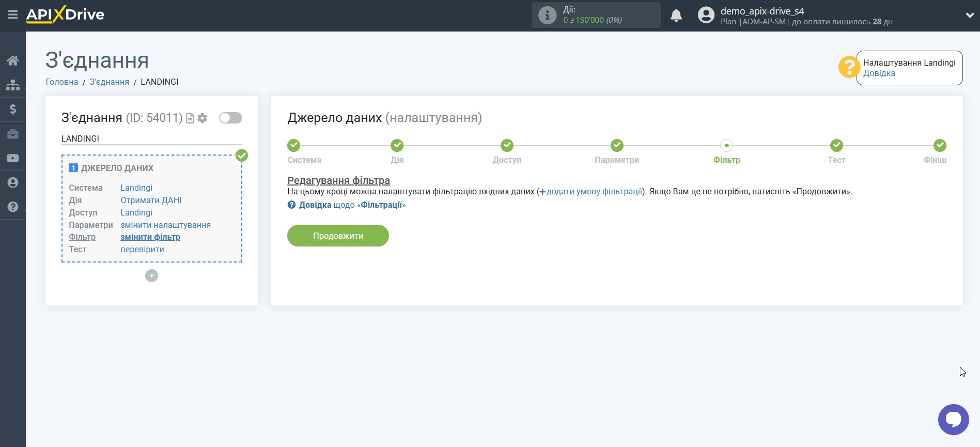Open the briefcase sidebar icon
The height and width of the screenshot is (447, 980).
13,134
